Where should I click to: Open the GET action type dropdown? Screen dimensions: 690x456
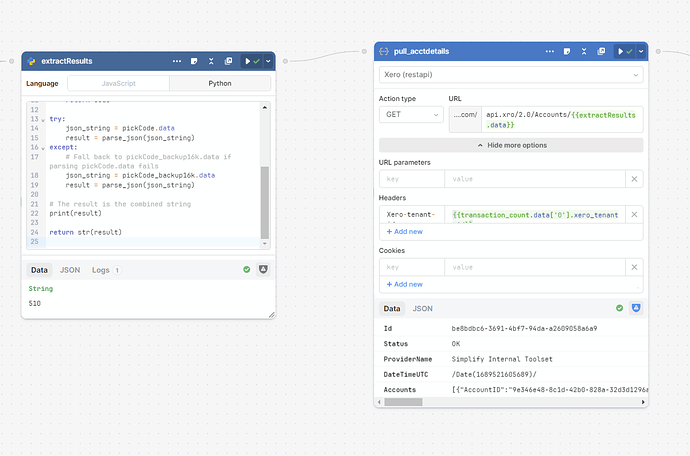[x=411, y=114]
